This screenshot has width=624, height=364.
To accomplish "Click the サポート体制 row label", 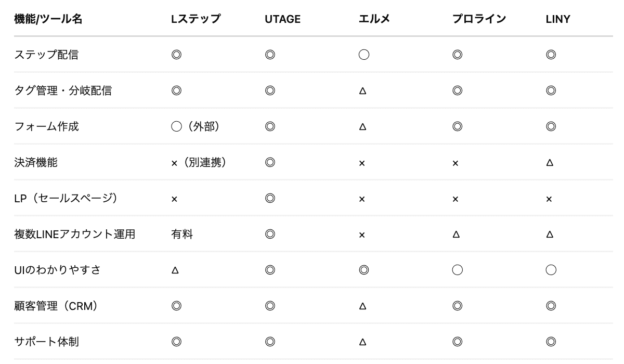I will 46,342.
